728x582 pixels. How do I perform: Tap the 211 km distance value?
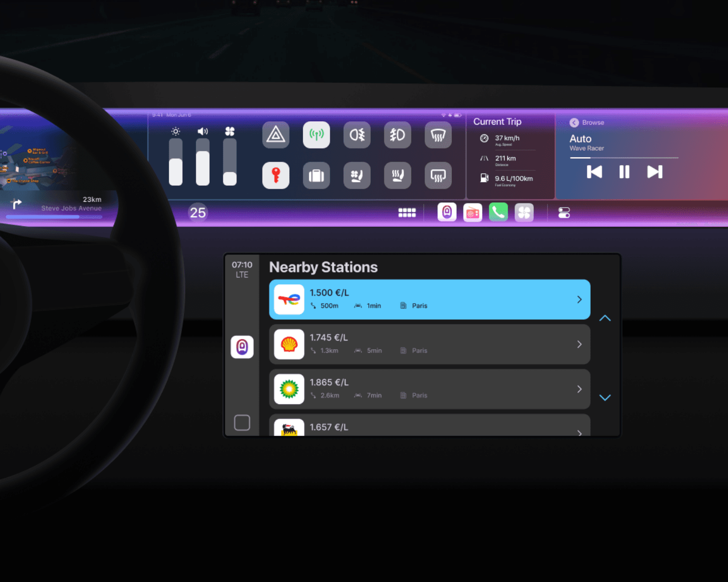505,158
